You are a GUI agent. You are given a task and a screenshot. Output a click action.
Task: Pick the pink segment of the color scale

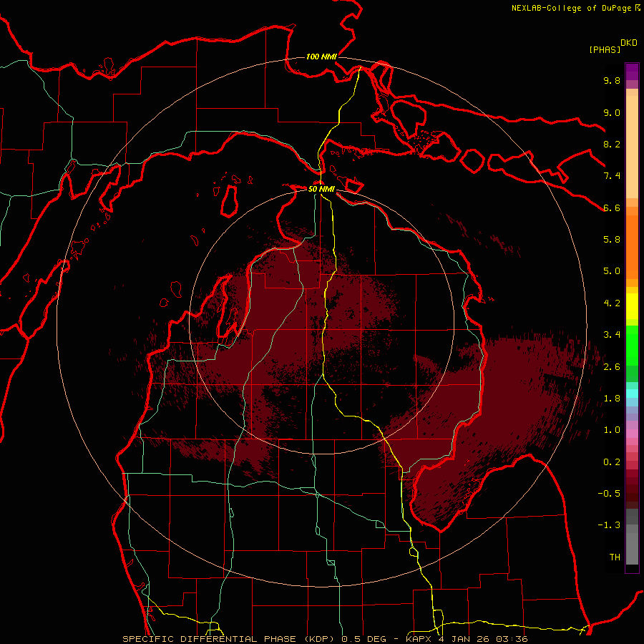(632, 434)
